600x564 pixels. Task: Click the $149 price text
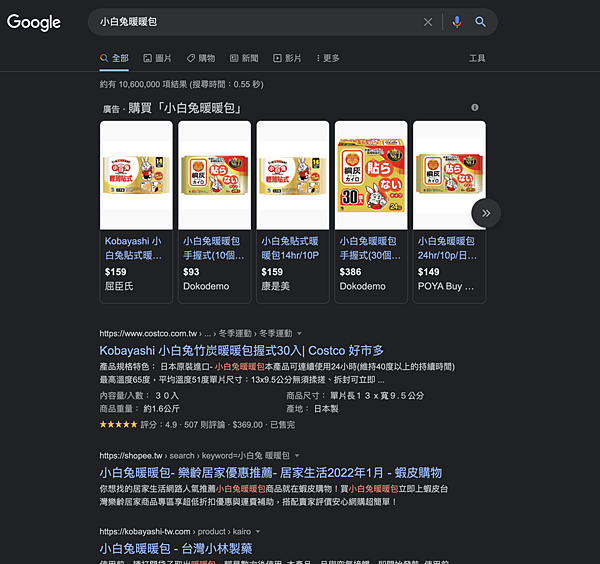click(x=429, y=272)
